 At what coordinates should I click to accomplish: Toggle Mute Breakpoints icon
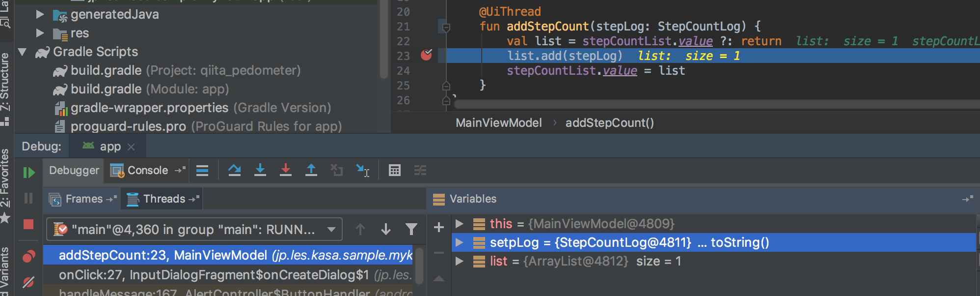[x=28, y=282]
